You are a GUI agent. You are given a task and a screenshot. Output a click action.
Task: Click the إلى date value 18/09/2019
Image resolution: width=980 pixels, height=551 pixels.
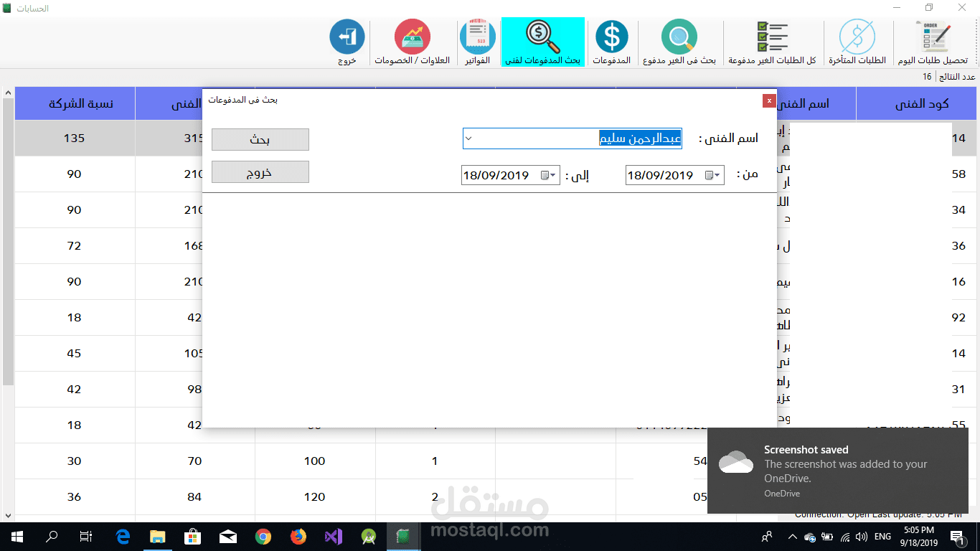pyautogui.click(x=496, y=175)
